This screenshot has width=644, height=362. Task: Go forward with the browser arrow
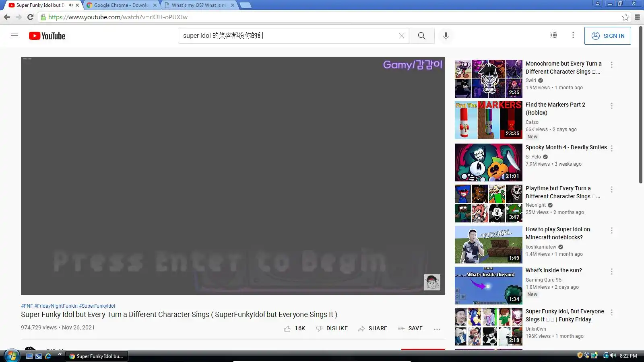[19, 17]
